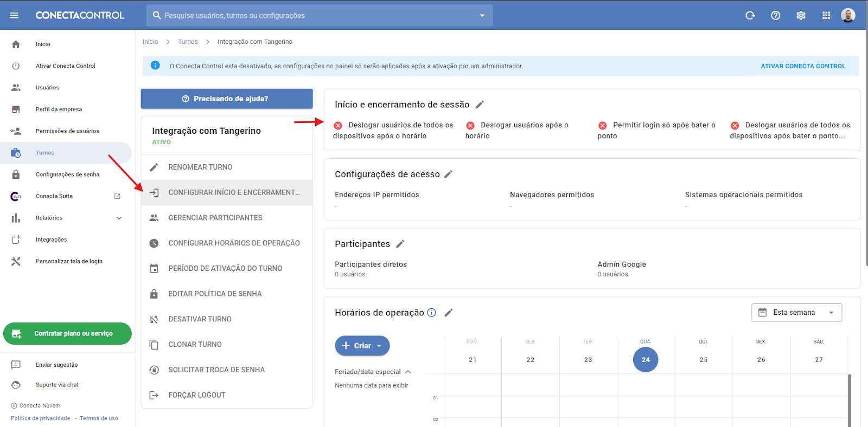
Task: Click the logout icon beside FORÇAR LOGOUT
Action: coord(154,395)
